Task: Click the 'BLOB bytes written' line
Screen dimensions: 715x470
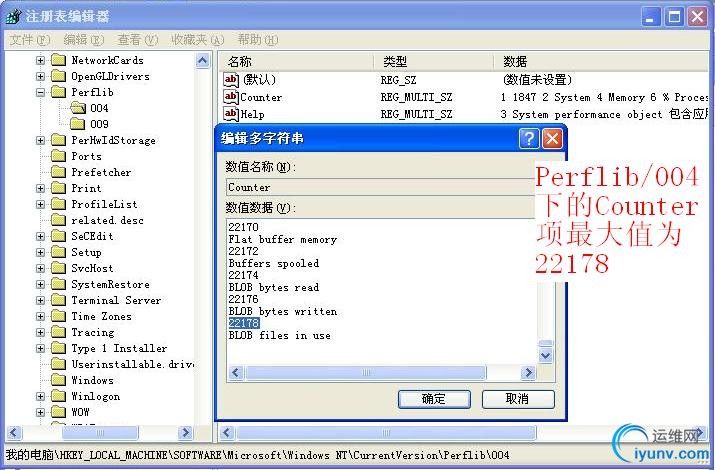Action: (283, 311)
